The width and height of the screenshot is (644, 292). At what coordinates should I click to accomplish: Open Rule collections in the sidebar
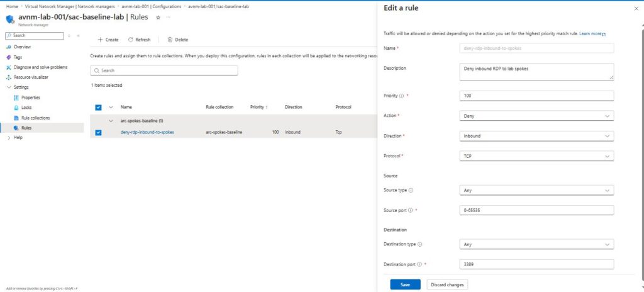(35, 118)
